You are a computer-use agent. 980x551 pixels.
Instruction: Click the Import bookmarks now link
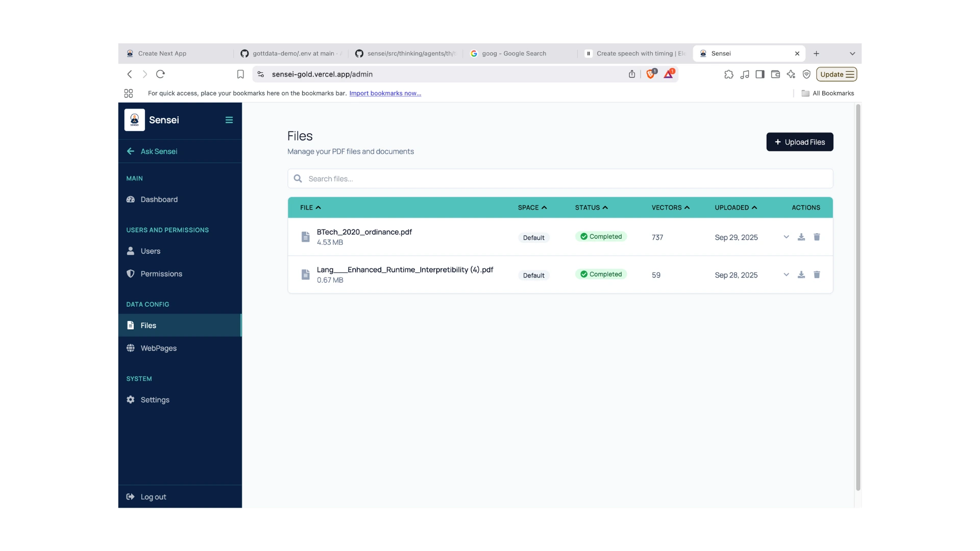385,93
